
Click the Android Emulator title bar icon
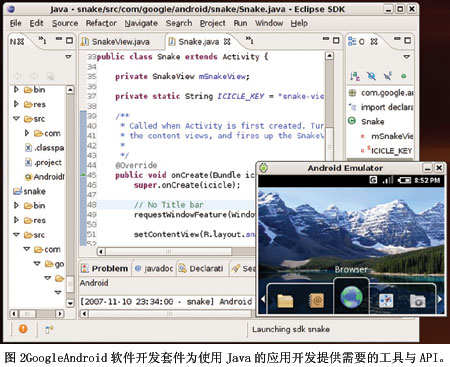(264, 168)
